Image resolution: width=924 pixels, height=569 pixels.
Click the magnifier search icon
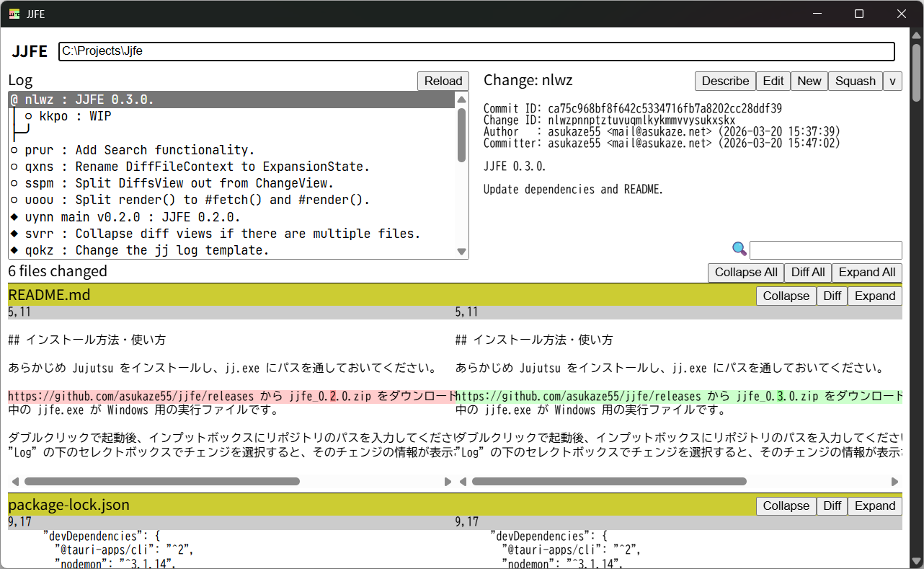(739, 250)
